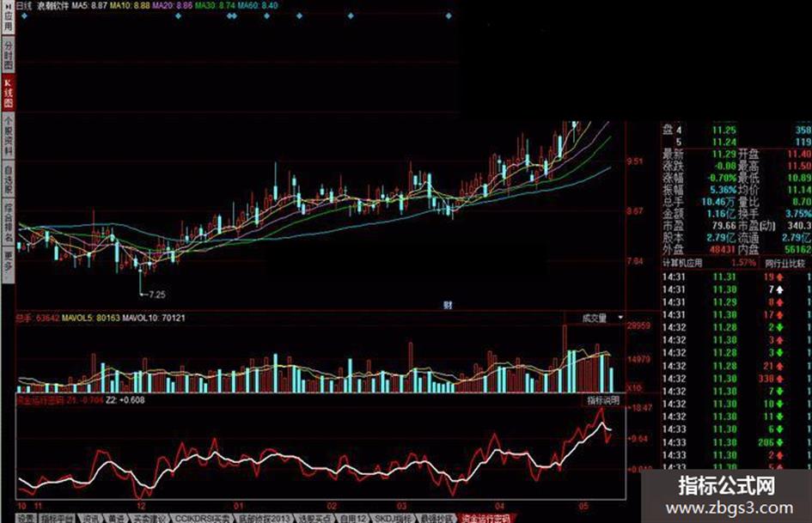Select the SKDJ指标 indicator tab
This screenshot has width=812, height=523.
pyautogui.click(x=394, y=519)
